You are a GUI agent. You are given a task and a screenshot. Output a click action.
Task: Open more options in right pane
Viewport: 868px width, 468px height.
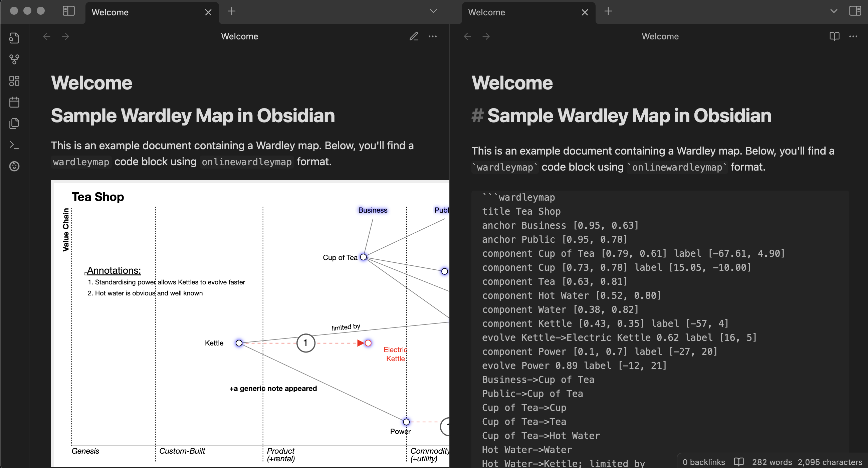coord(853,36)
